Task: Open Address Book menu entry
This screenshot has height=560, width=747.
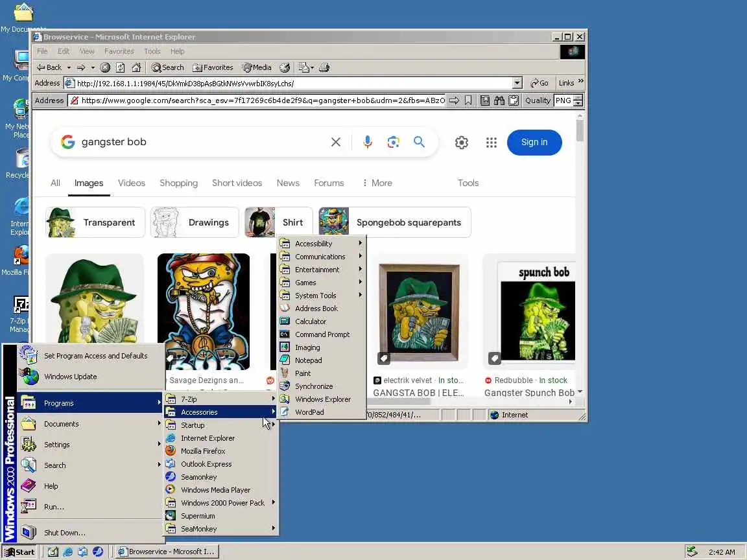Action: [x=322, y=309]
